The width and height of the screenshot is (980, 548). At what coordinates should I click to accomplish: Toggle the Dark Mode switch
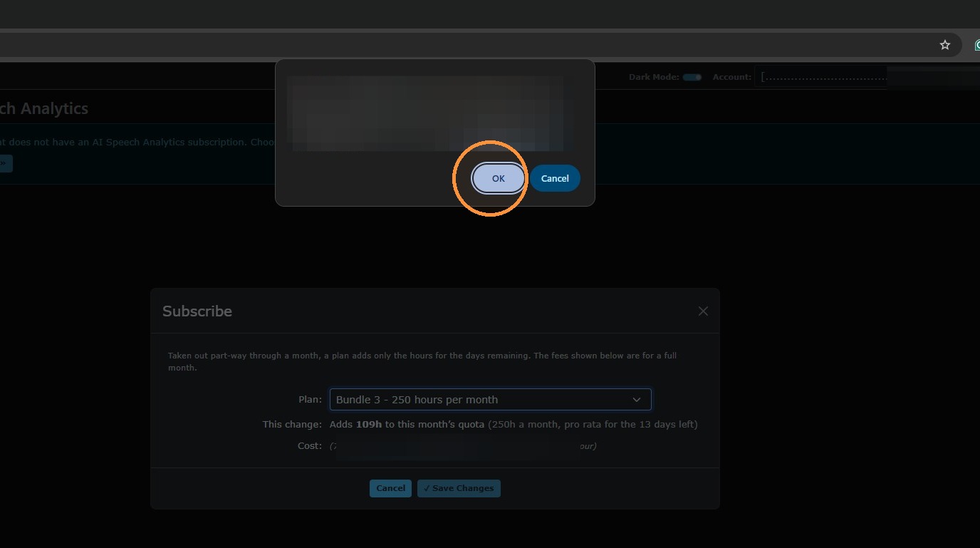[x=692, y=77]
